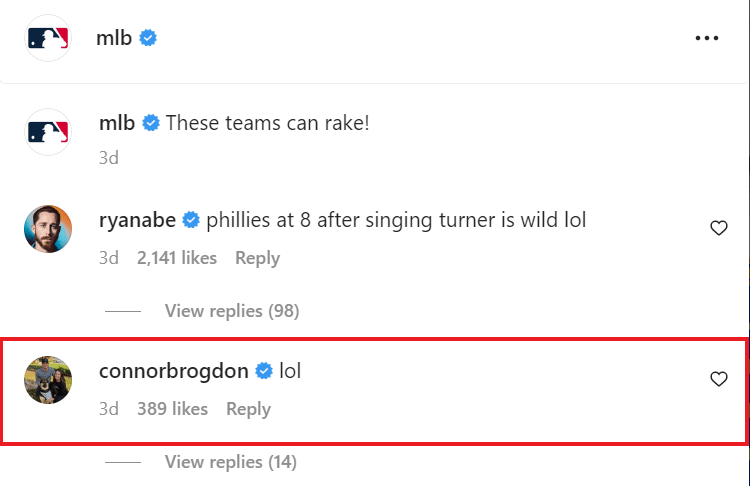Open the connorbrogdon username link
This screenshot has height=486, width=750.
point(175,372)
